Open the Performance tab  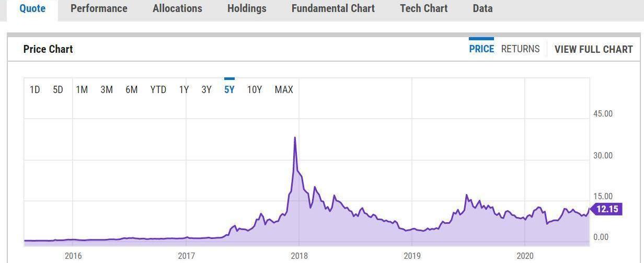(99, 8)
